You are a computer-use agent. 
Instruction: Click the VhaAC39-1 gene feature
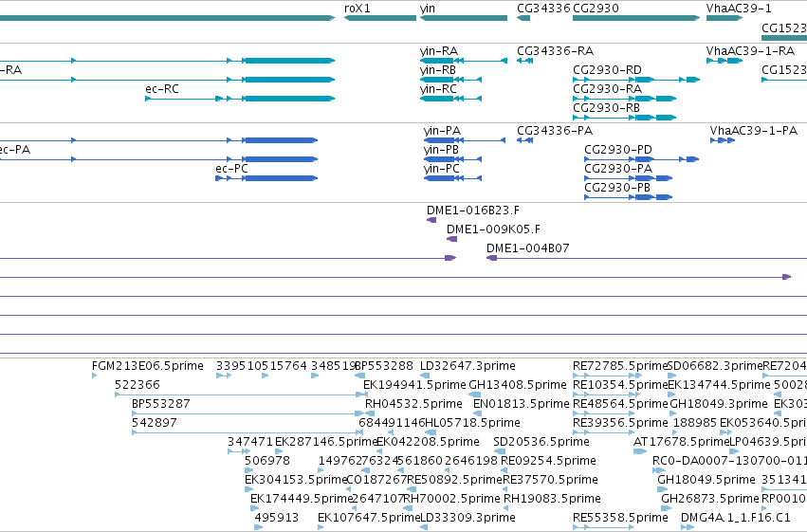724,18
